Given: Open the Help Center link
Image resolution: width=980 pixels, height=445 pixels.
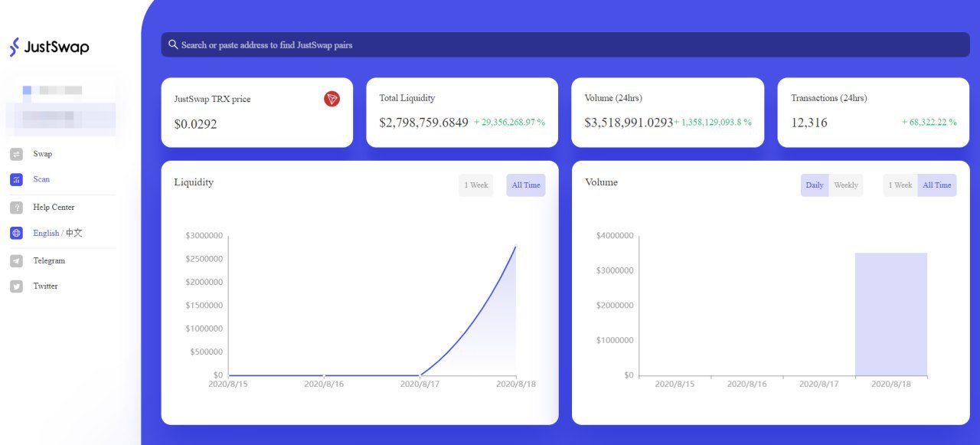Looking at the screenshot, I should 54,208.
